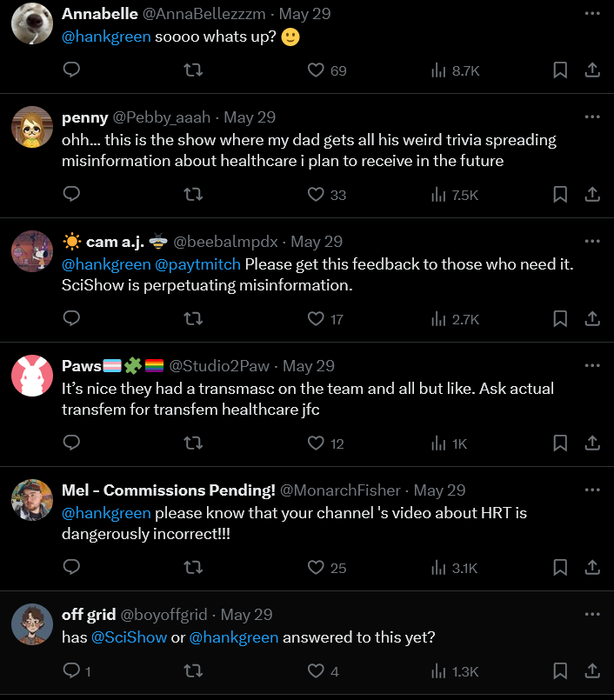Like Annabelle's tweet with 69 likes
The width and height of the screenshot is (614, 700).
pos(317,70)
